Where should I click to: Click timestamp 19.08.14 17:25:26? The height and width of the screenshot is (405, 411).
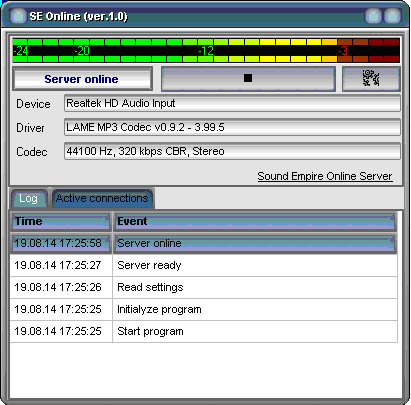[x=58, y=287]
